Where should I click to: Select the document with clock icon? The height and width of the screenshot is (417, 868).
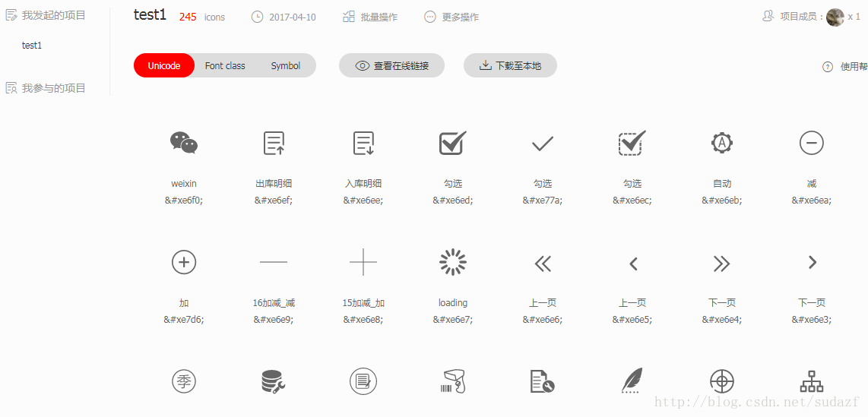click(543, 381)
